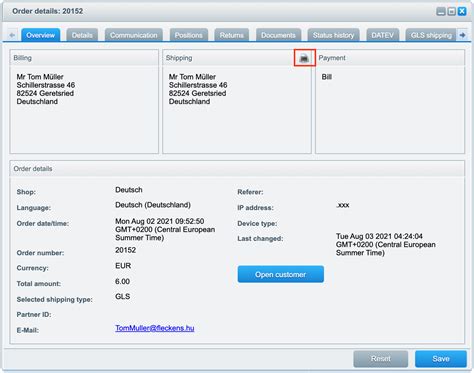
Task: Click the window title Order details: 20152
Action: click(x=48, y=11)
